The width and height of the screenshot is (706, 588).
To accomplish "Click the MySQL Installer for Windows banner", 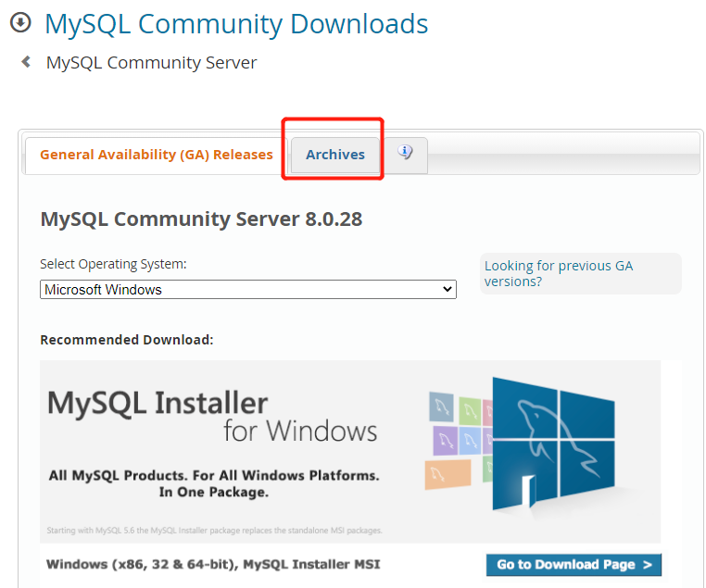I will coord(350,452).
